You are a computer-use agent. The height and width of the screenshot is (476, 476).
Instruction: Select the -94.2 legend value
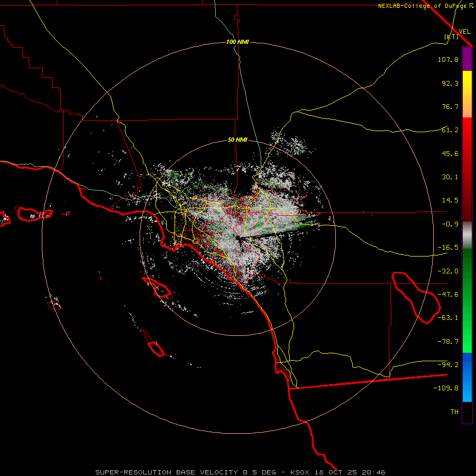point(448,365)
